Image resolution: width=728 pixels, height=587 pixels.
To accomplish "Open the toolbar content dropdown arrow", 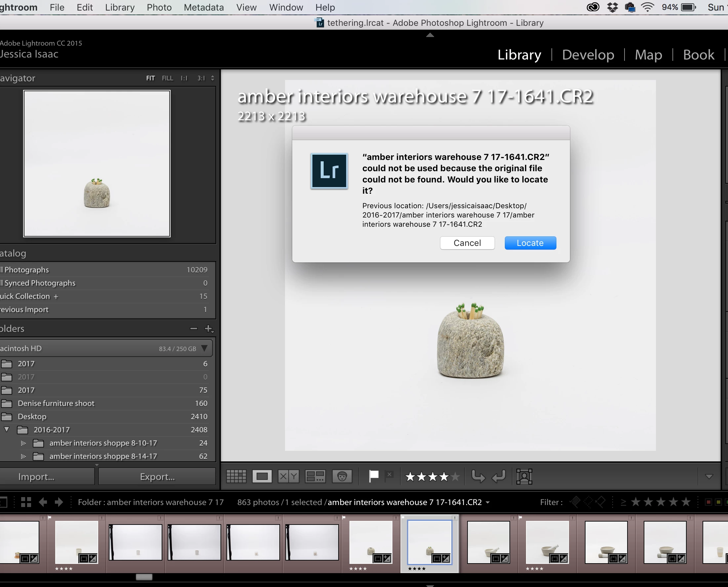I will [709, 476].
